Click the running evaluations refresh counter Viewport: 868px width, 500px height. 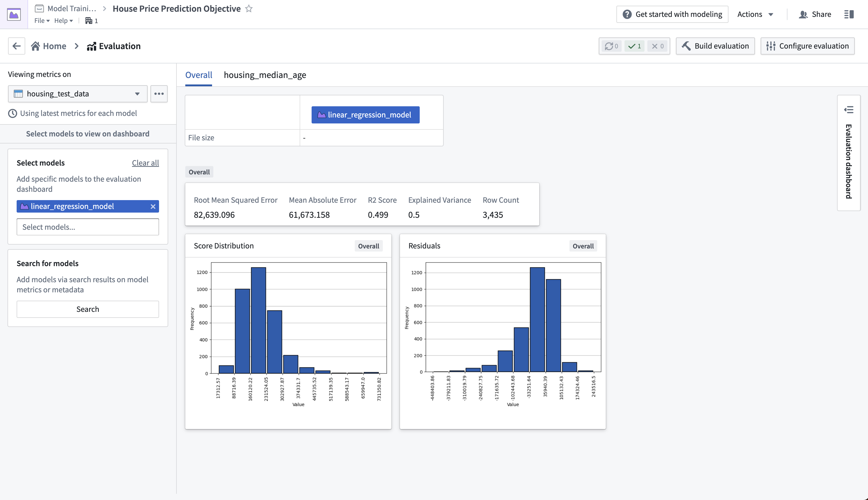click(611, 46)
